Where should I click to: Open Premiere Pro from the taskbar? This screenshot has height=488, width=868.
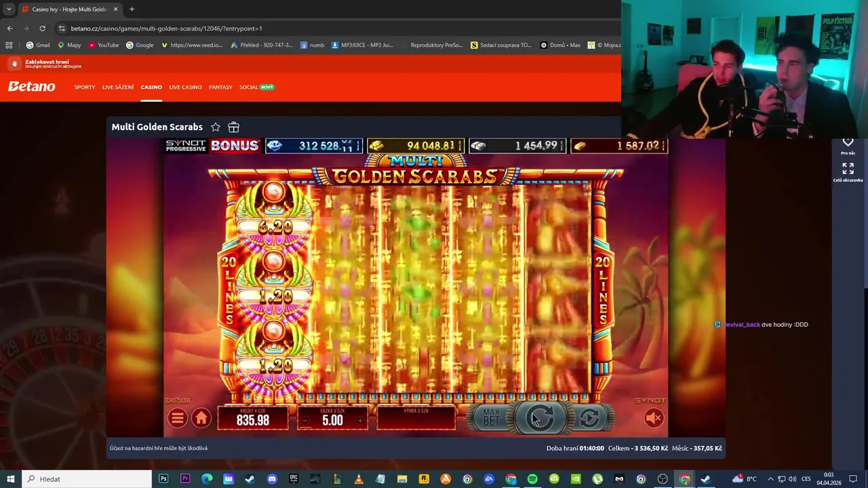pyautogui.click(x=185, y=479)
